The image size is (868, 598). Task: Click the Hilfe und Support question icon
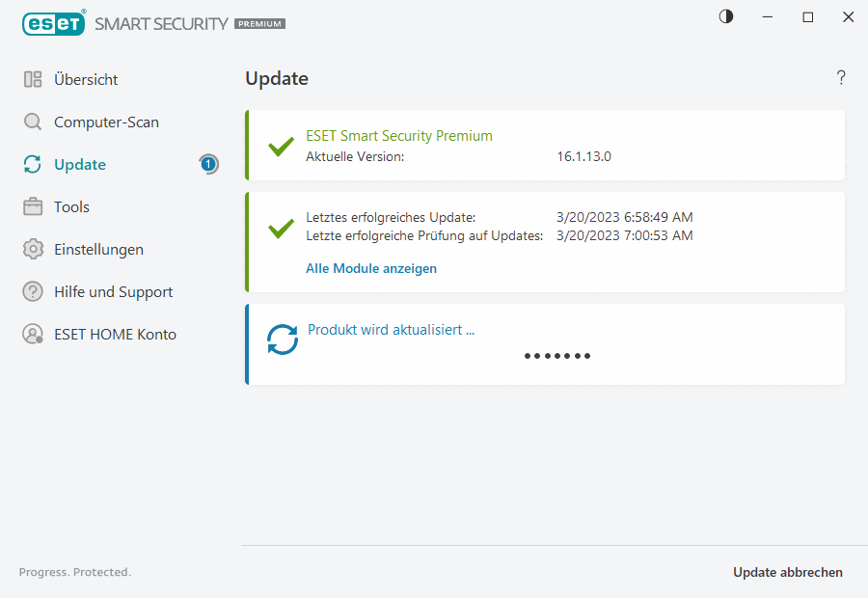coord(32,291)
